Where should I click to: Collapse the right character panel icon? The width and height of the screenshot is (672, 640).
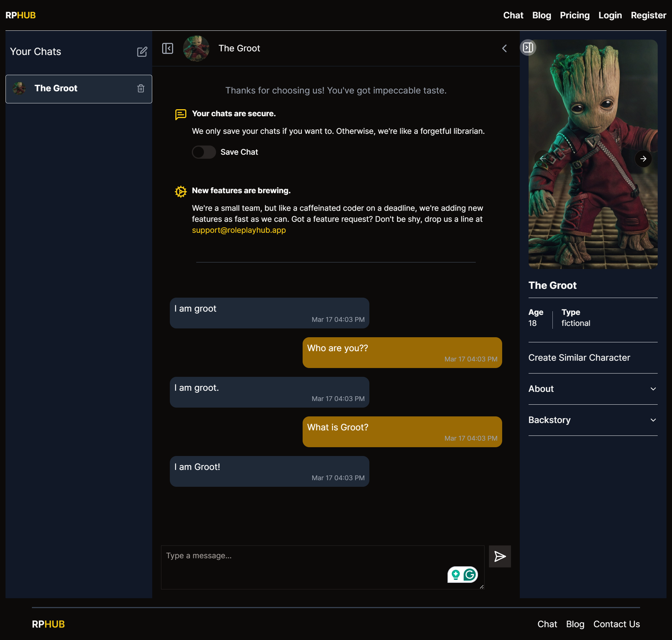(x=528, y=48)
